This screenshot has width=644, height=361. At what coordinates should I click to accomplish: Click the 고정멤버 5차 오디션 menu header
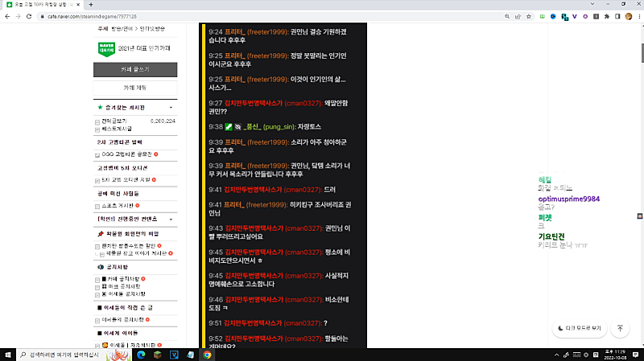coord(122,168)
